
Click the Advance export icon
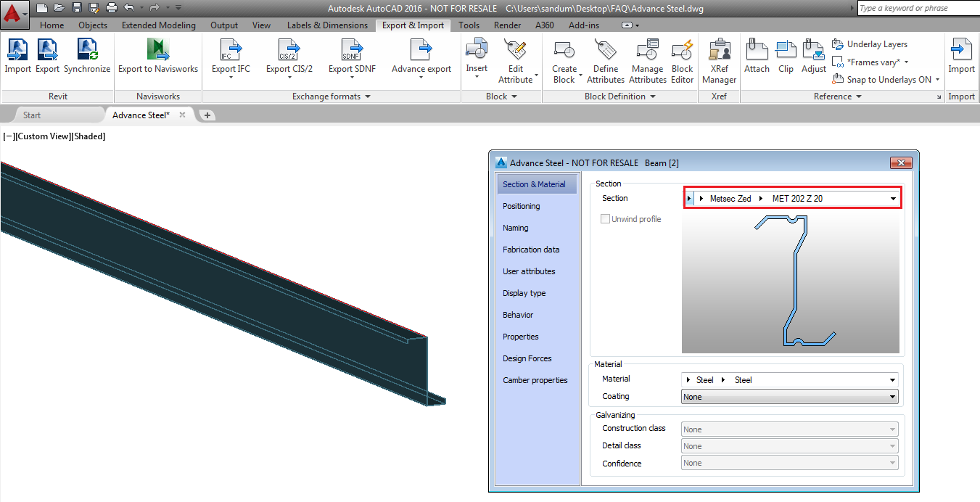click(421, 50)
